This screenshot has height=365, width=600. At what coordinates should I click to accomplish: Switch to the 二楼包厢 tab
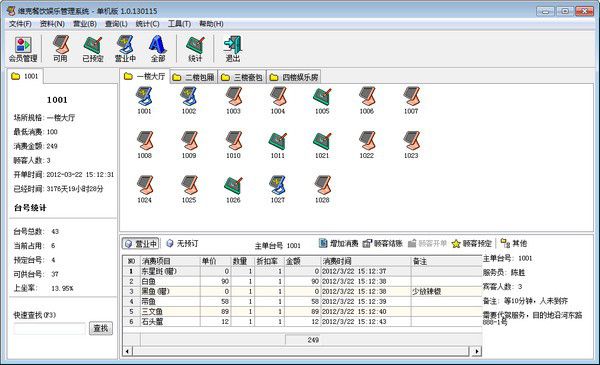click(x=194, y=77)
